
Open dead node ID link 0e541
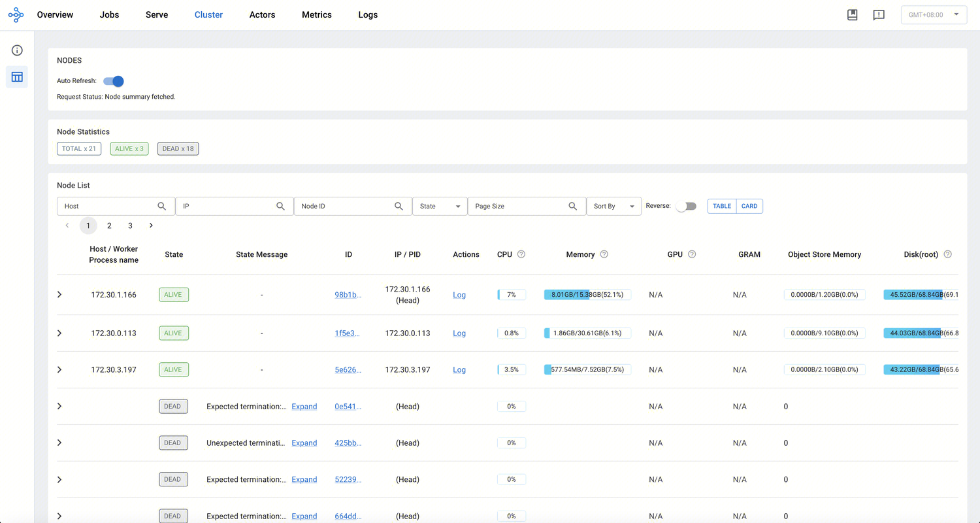[x=348, y=406]
